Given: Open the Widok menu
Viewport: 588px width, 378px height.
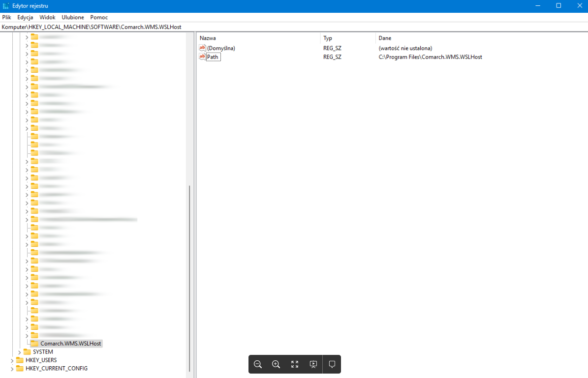Looking at the screenshot, I should coord(47,17).
